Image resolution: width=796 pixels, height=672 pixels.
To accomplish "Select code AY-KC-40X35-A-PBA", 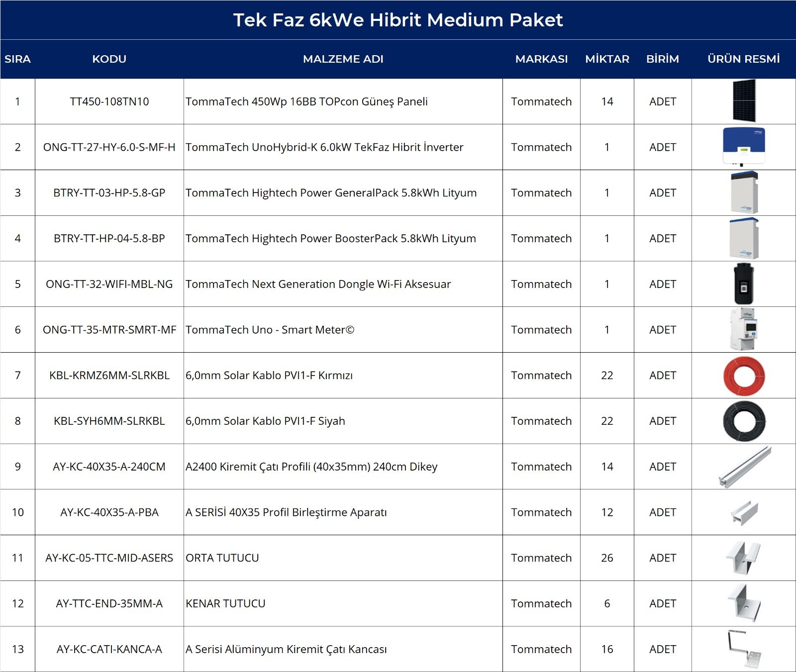I will pyautogui.click(x=109, y=512).
